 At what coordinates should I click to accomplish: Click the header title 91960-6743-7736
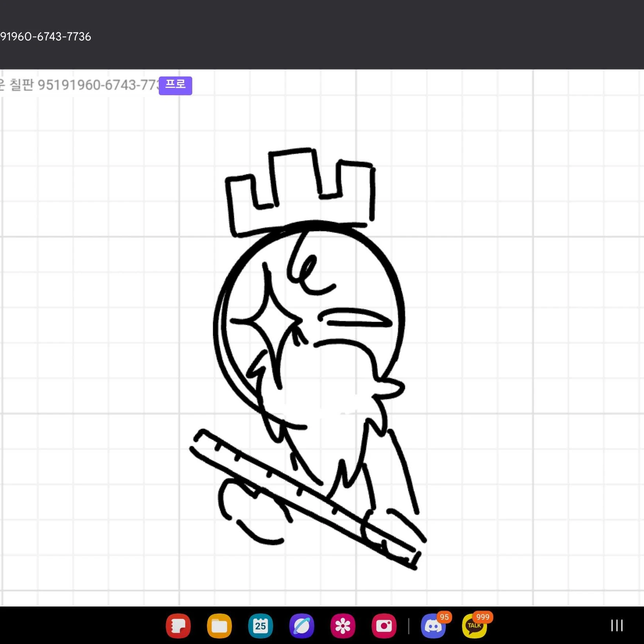point(46,36)
